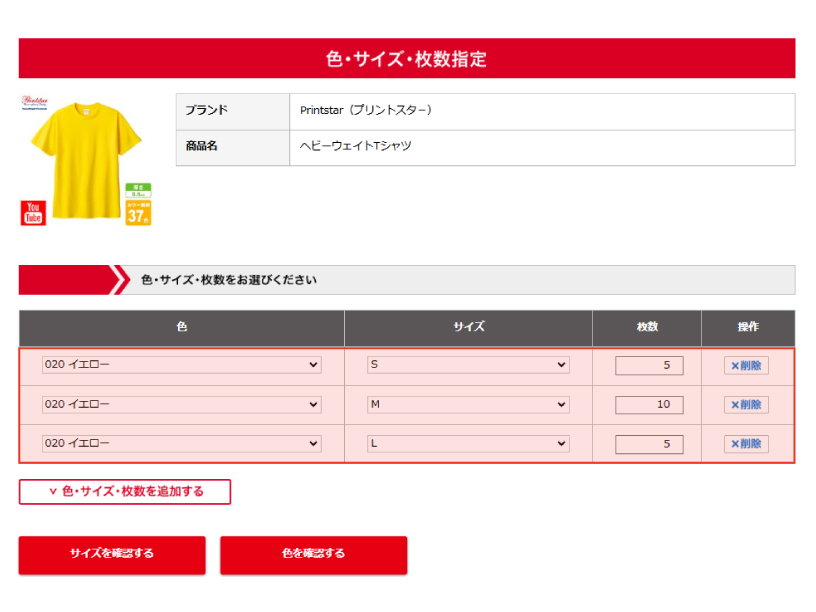816x612 pixels.
Task: Click the yellow T-shirt product thumbnail
Action: (84, 160)
